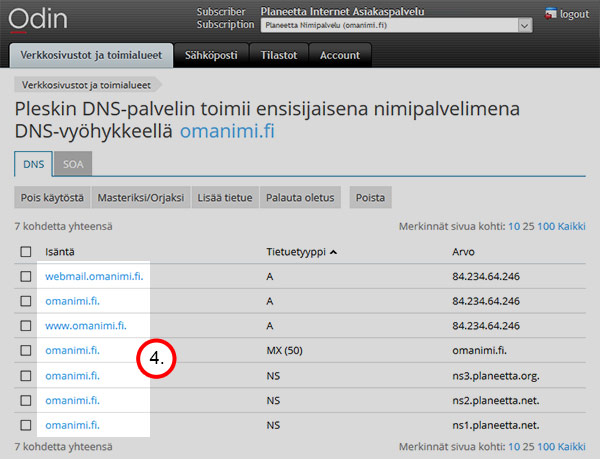Toggle the select-all checkbox in header
Screen dimensions: 600x459
[26, 252]
